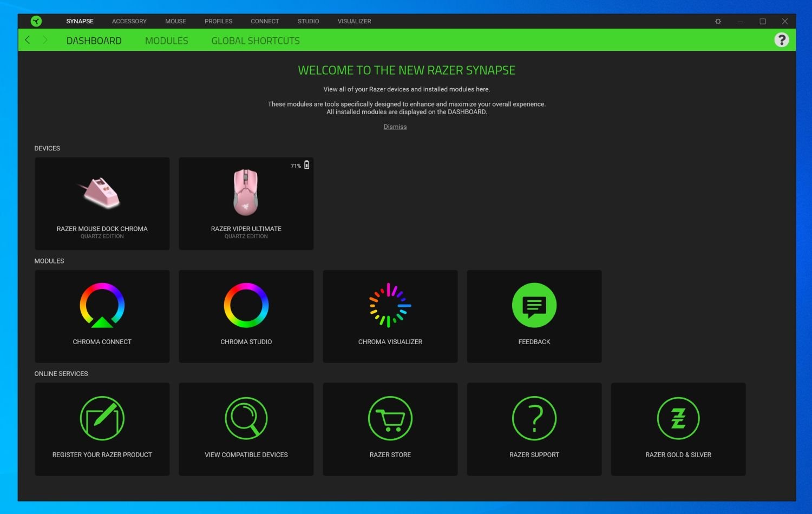This screenshot has height=514, width=812.
Task: Click the 71% battery percentage text
Action: point(296,166)
